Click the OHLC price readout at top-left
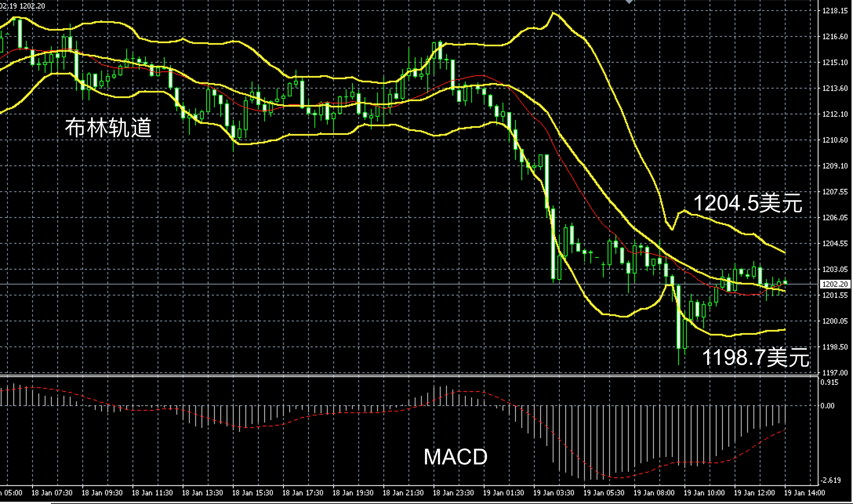Viewport: 853px width, 504px height. click(23, 6)
